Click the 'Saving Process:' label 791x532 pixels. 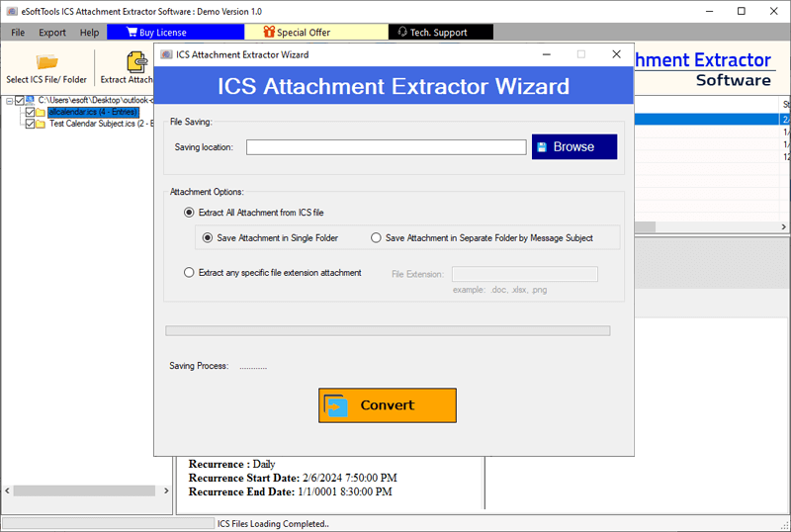(199, 366)
